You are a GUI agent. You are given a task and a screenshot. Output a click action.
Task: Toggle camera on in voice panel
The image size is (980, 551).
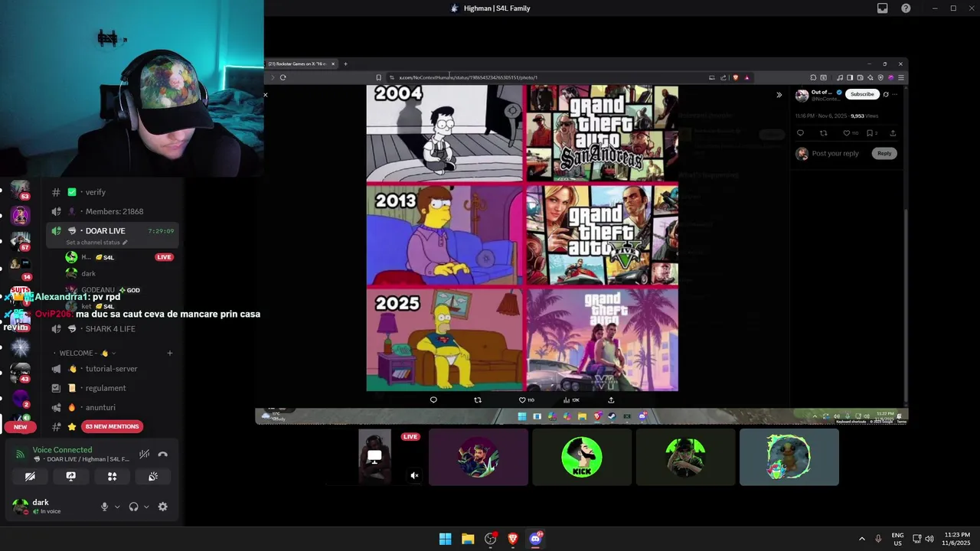pos(30,476)
